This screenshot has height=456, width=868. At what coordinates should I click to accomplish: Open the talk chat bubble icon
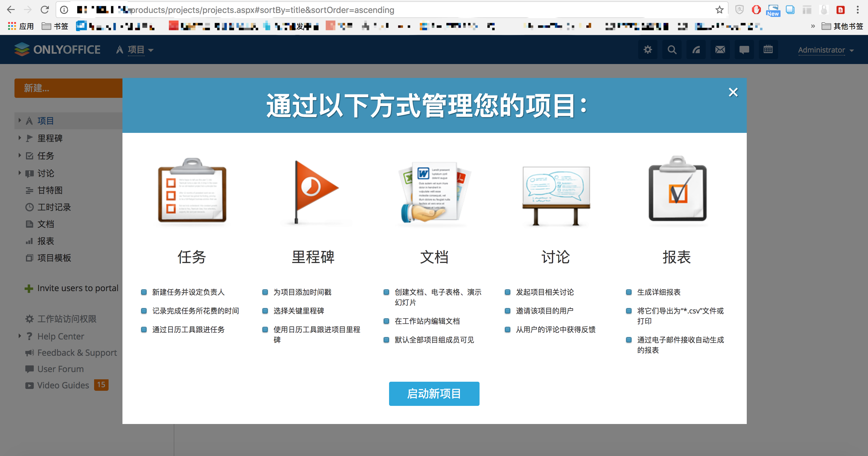(x=744, y=50)
